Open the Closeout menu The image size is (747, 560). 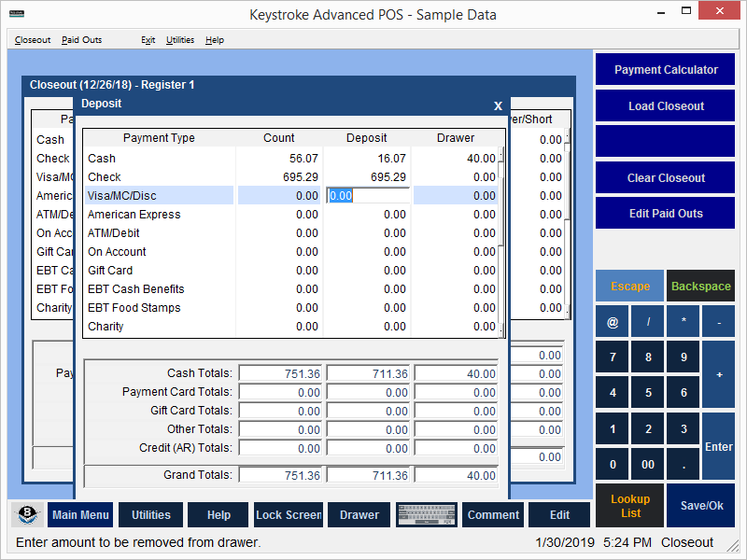click(x=33, y=40)
